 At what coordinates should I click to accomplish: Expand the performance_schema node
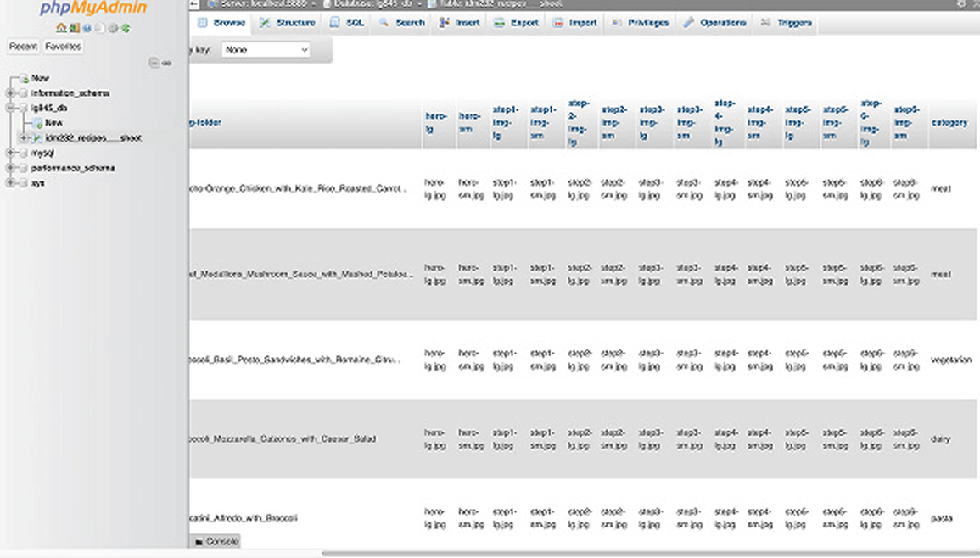pyautogui.click(x=10, y=168)
